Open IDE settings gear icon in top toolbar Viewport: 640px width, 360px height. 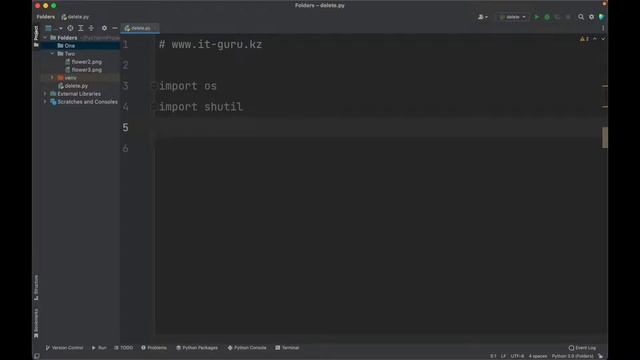coord(591,17)
